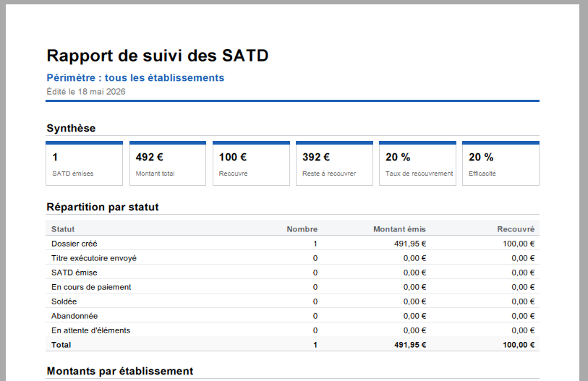Screen dimensions: 588x381
Task: Click the report title 'Rapport de suivi des SATD'
Action: [158, 56]
